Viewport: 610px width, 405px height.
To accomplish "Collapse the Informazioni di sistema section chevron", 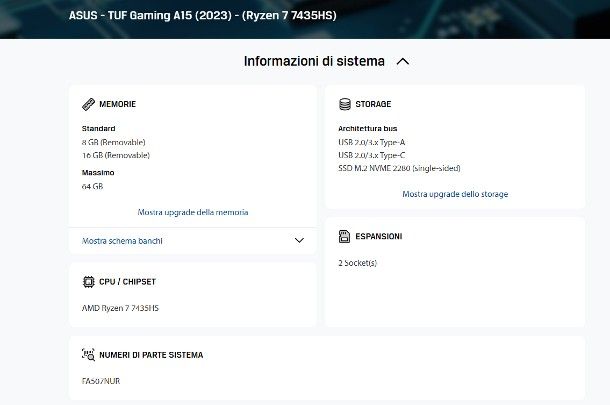I will coord(403,61).
